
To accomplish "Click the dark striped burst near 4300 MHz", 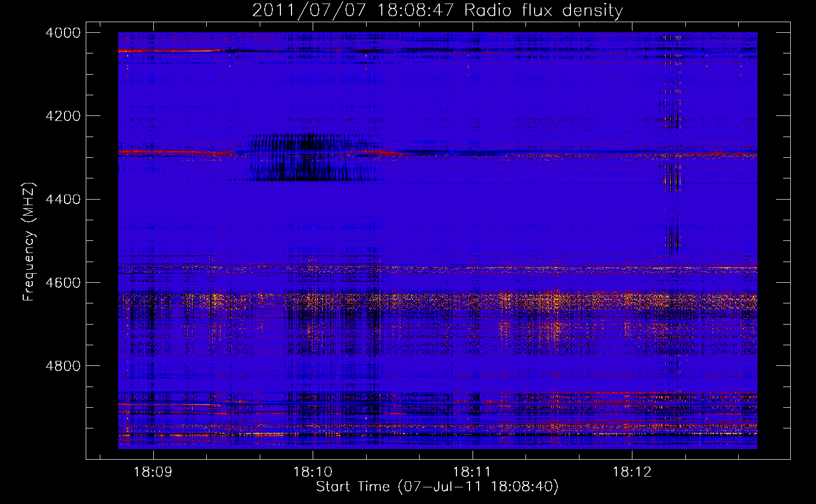I will click(313, 157).
